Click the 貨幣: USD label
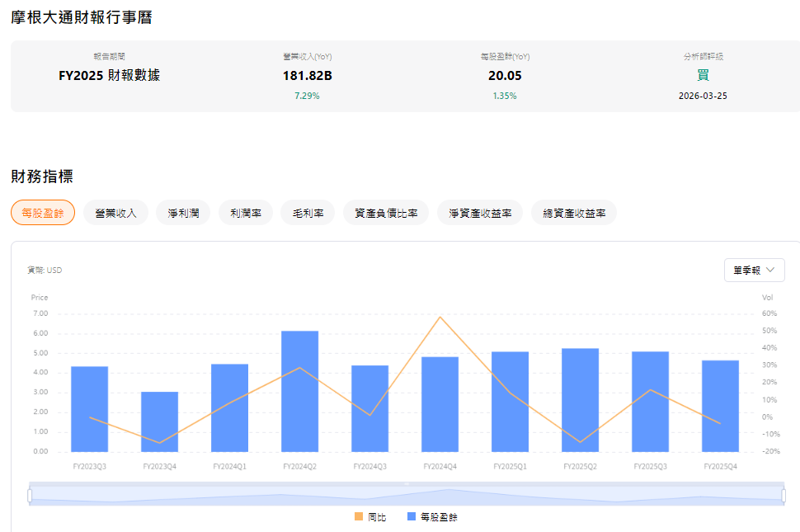Screen dimensions: 800x532 click(45, 270)
